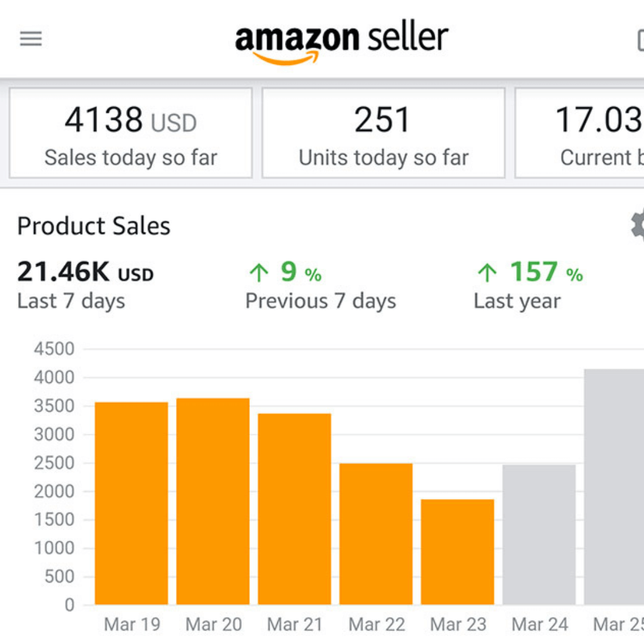Open the Sales today so far card
Image resolution: width=644 pixels, height=644 pixels.
point(131,133)
